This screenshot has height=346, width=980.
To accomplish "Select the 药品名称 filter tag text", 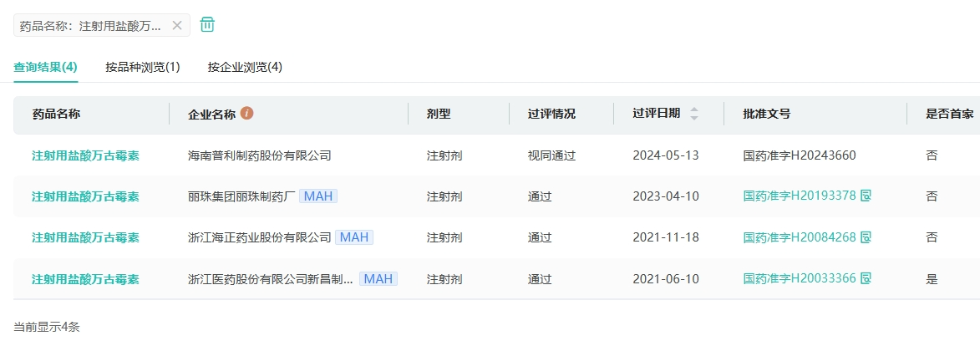I will [x=90, y=26].
